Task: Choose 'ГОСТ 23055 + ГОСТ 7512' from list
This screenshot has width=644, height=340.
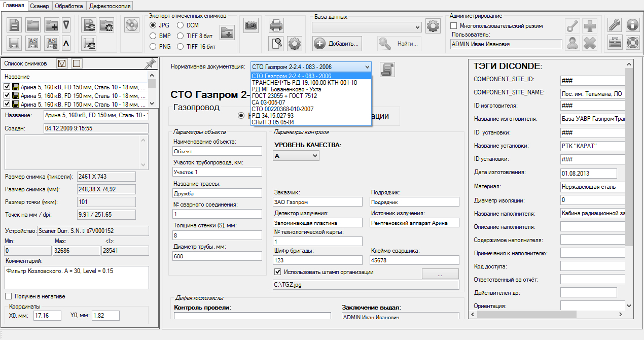Action: (284, 96)
